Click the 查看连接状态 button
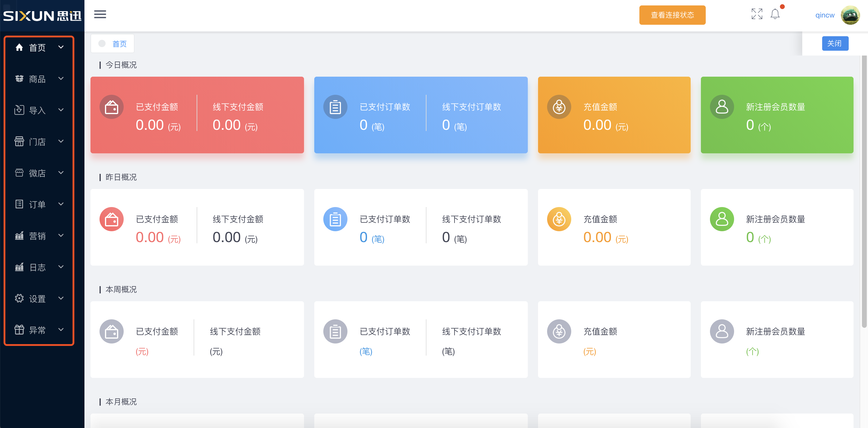The height and width of the screenshot is (428, 868). 672,15
